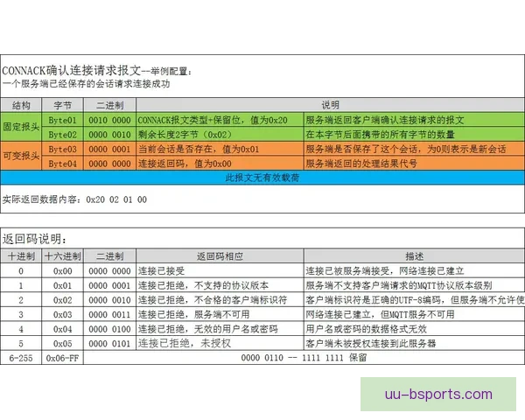This screenshot has height=420, width=525.
Task: Click the cell 连接已拒绝,未授权
Action: 220,343
